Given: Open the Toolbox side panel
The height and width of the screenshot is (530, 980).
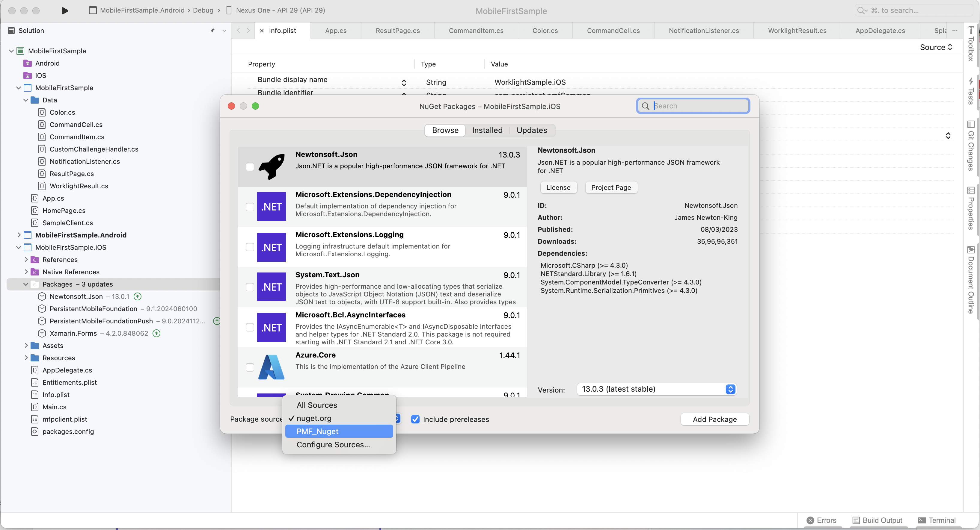Looking at the screenshot, I should coord(970,44).
